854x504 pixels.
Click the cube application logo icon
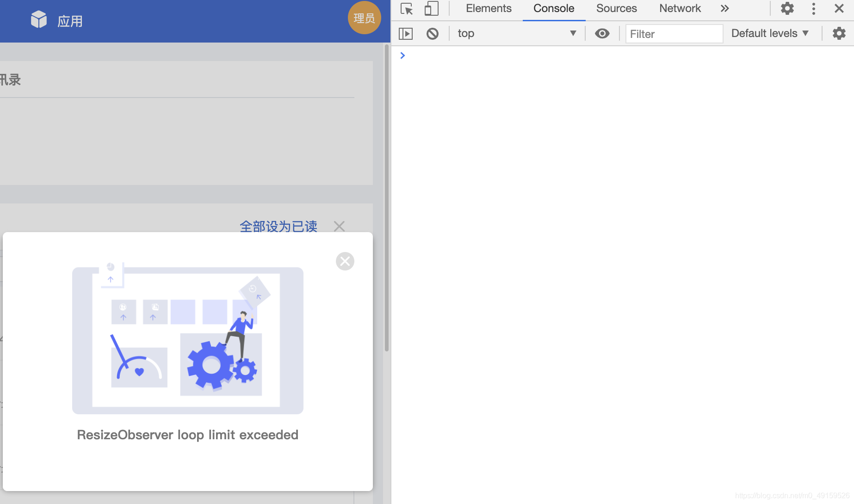[x=39, y=20]
